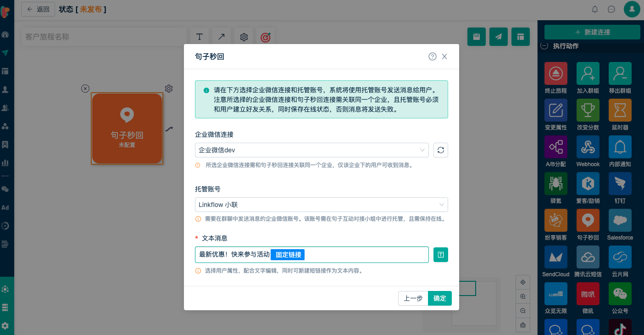
Task: Open the 托管账号 dropdown showing Linkflow 小联
Action: [322, 205]
